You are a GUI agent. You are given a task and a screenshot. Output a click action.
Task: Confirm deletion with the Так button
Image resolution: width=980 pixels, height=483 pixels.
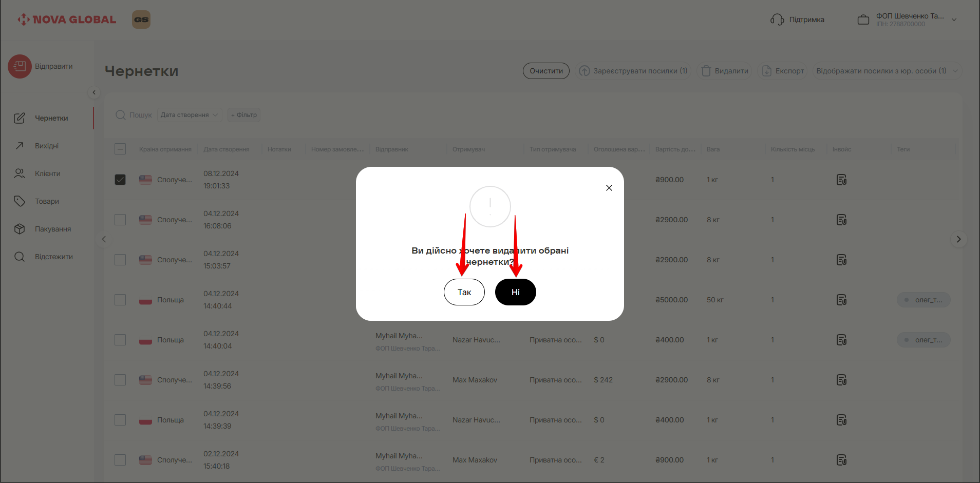click(x=464, y=292)
